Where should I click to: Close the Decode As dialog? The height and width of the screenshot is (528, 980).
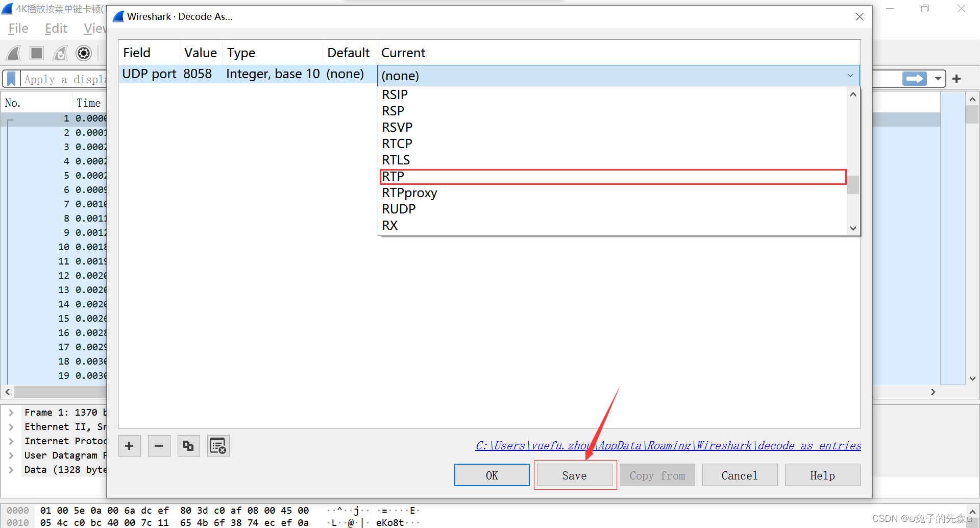click(x=860, y=17)
